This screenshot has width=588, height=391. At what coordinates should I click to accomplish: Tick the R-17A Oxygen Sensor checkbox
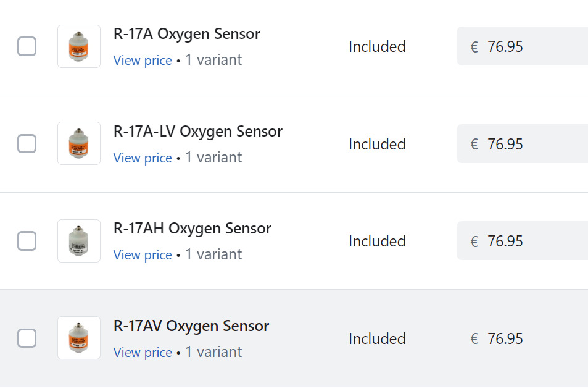click(27, 46)
